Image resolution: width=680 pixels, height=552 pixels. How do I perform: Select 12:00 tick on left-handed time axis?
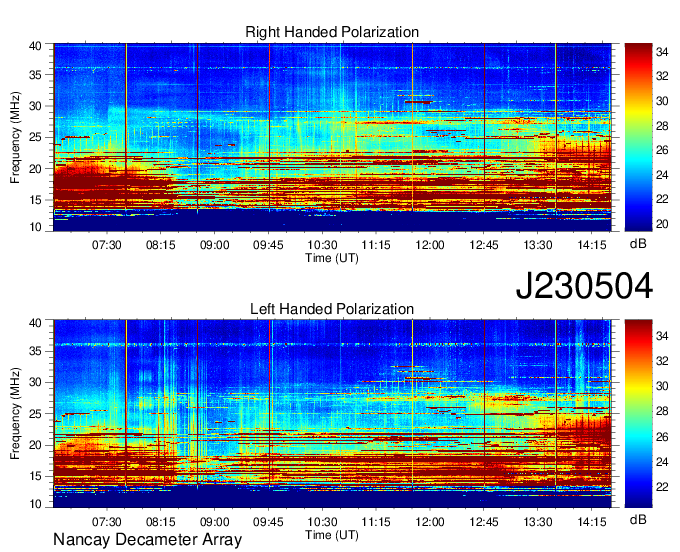pos(430,522)
